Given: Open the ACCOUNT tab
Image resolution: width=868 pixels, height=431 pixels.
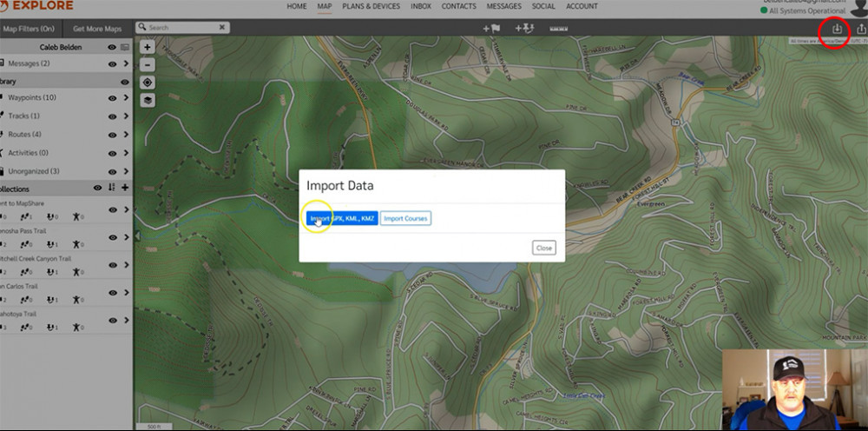Looking at the screenshot, I should point(582,7).
